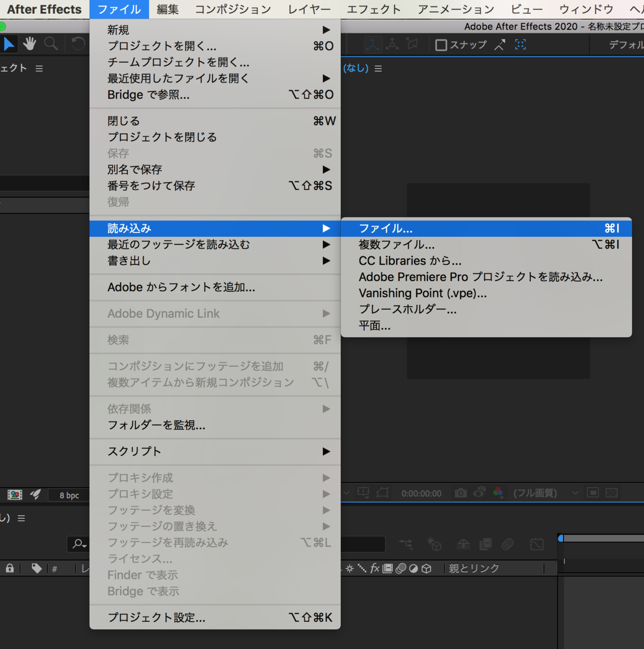This screenshot has height=649, width=644.
Task: Select the Selection arrow tool
Action: point(9,44)
